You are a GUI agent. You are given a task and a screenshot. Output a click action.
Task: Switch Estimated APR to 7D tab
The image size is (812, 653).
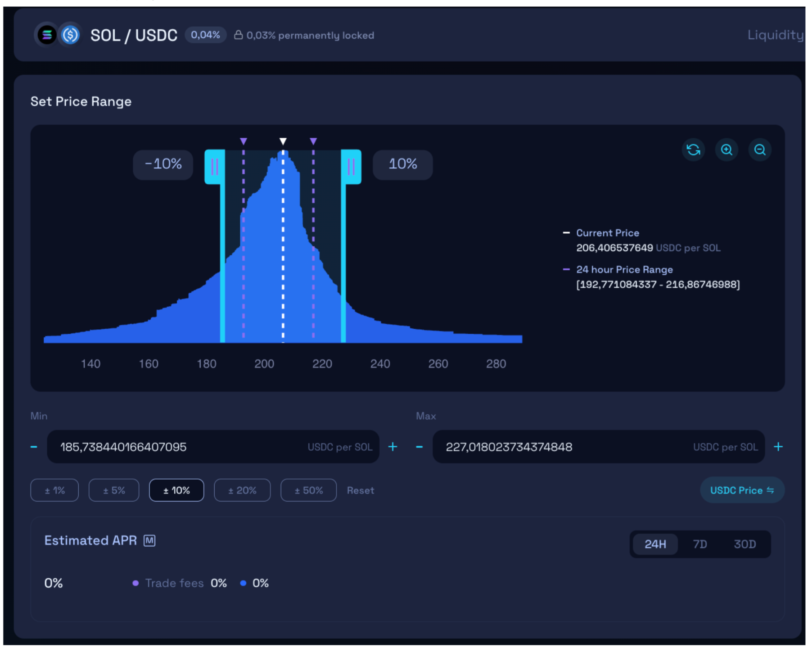coord(699,544)
